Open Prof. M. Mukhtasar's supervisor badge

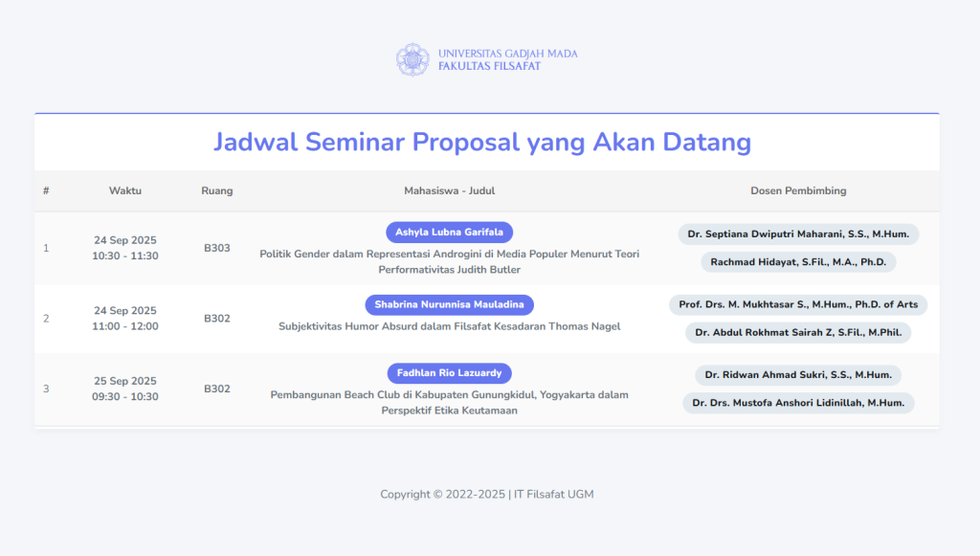(798, 304)
